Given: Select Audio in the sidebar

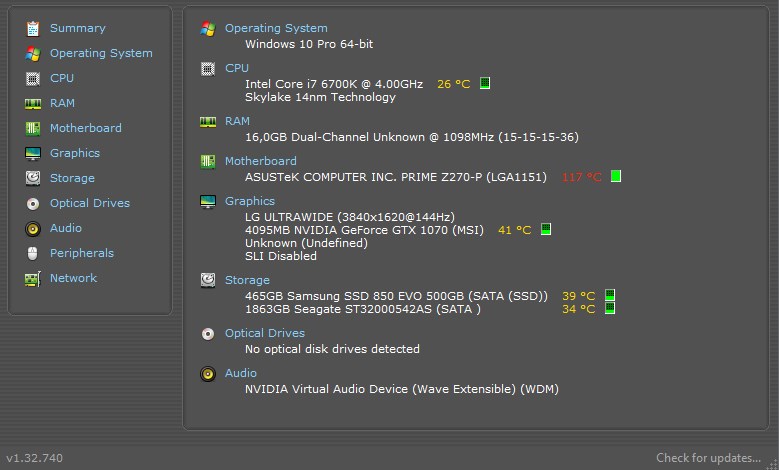Looking at the screenshot, I should coord(66,228).
